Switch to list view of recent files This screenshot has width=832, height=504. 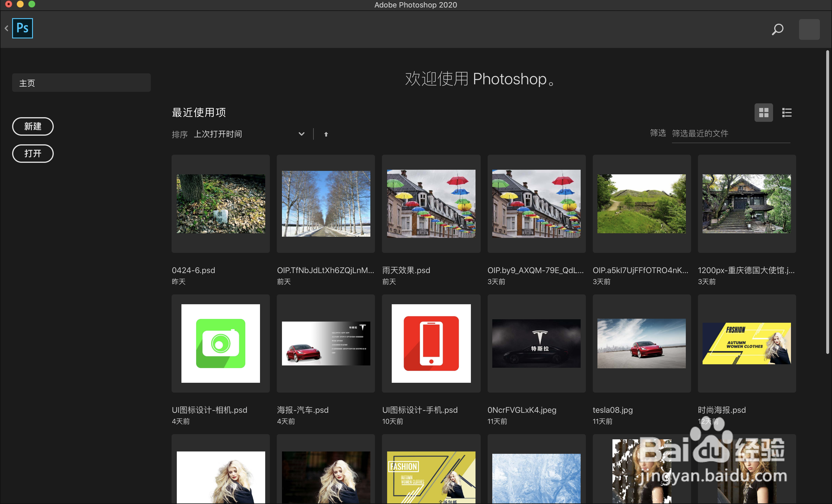787,112
